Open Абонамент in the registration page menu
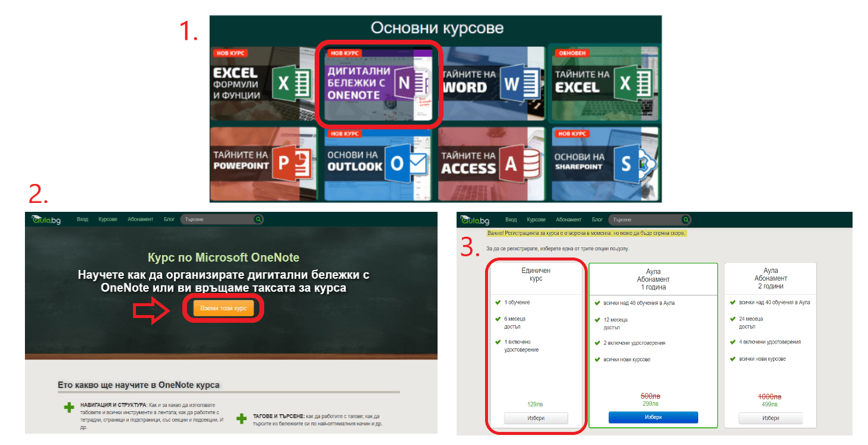Viewport: 868px width, 445px height. click(569, 220)
